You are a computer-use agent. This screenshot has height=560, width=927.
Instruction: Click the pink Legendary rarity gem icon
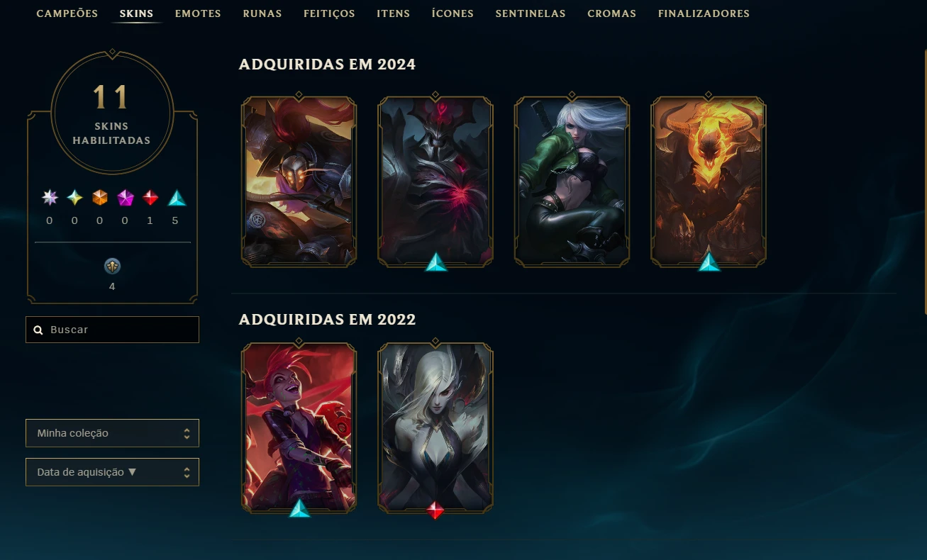(x=125, y=198)
